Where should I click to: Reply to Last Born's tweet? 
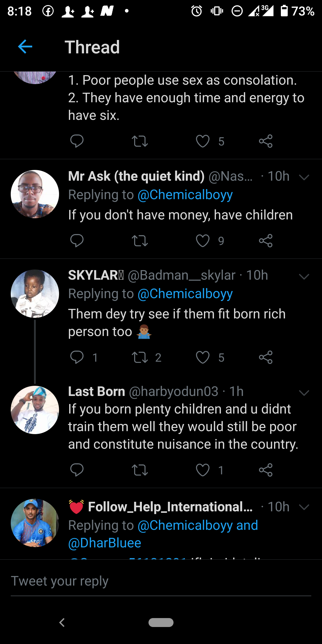point(77,470)
